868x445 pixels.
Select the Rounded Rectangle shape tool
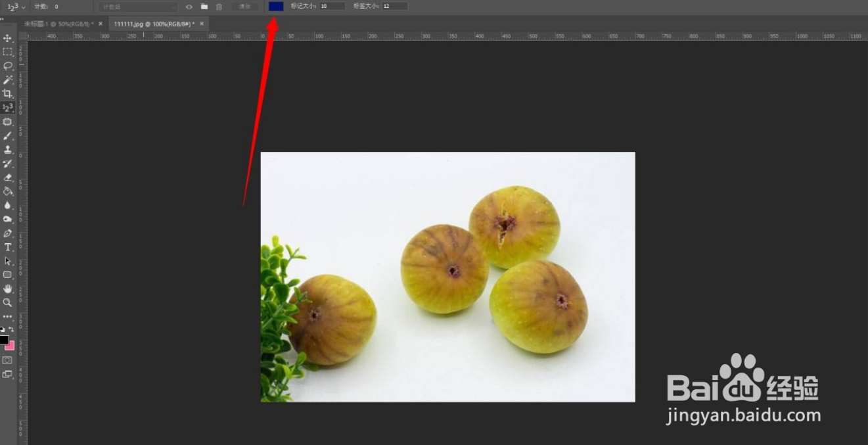click(8, 275)
